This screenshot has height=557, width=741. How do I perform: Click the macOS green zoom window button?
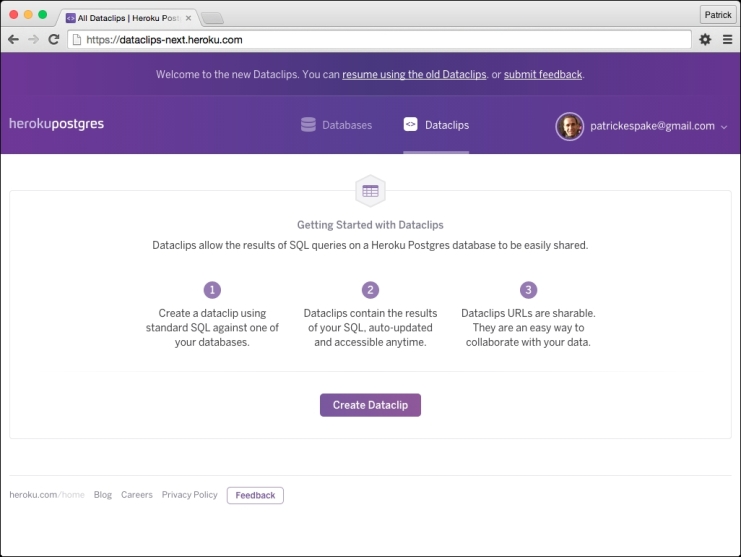pos(43,15)
